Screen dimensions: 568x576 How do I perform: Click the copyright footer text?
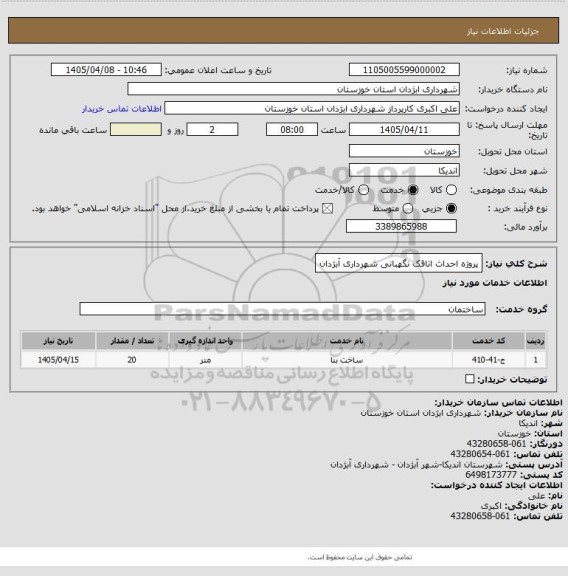point(360,557)
